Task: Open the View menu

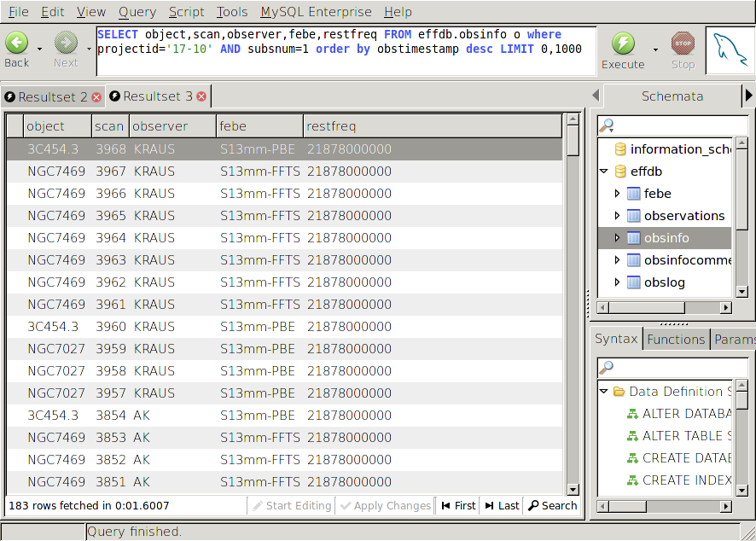Action: click(91, 12)
